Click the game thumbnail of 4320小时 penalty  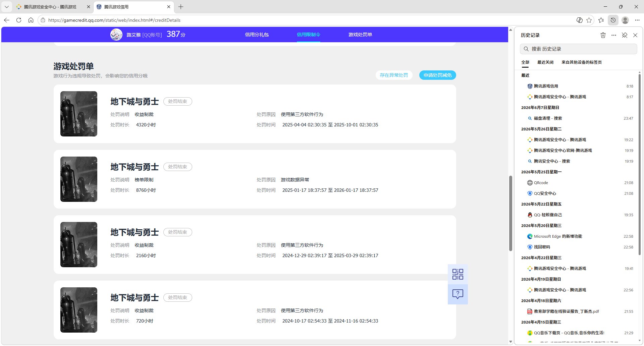click(79, 114)
